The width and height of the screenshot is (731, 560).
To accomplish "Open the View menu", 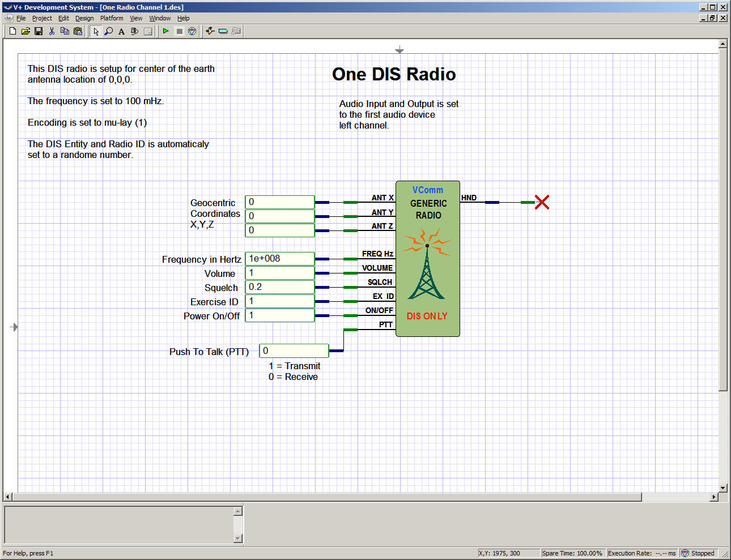I will pyautogui.click(x=136, y=18).
